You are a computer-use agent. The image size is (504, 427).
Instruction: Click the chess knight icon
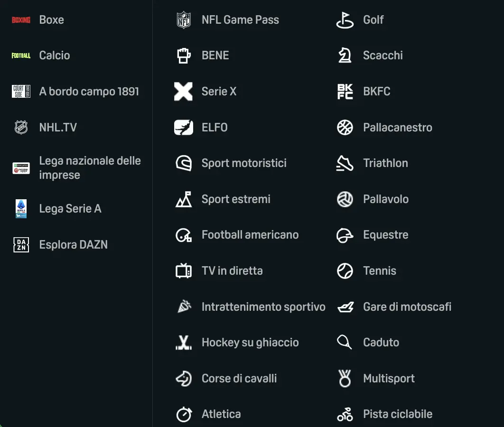(x=345, y=56)
